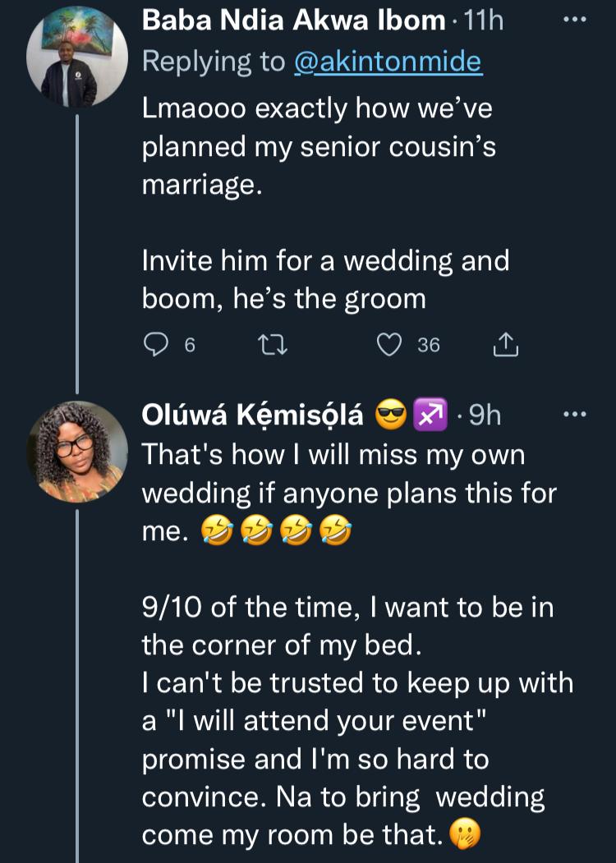Screen dimensions: 616x863
Task: Click the 11h timestamp on first tweet
Action: (x=484, y=21)
